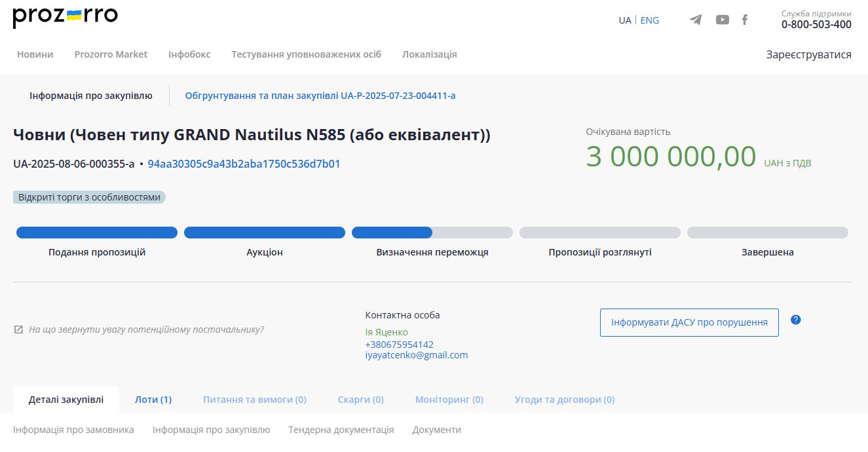Click the contact email iyayatcenko@gmail.com
The image size is (868, 452).
coord(416,355)
